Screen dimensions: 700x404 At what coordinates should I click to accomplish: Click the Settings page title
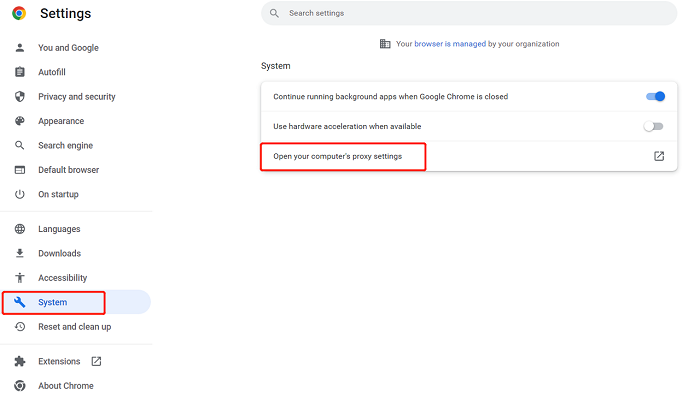coord(66,13)
